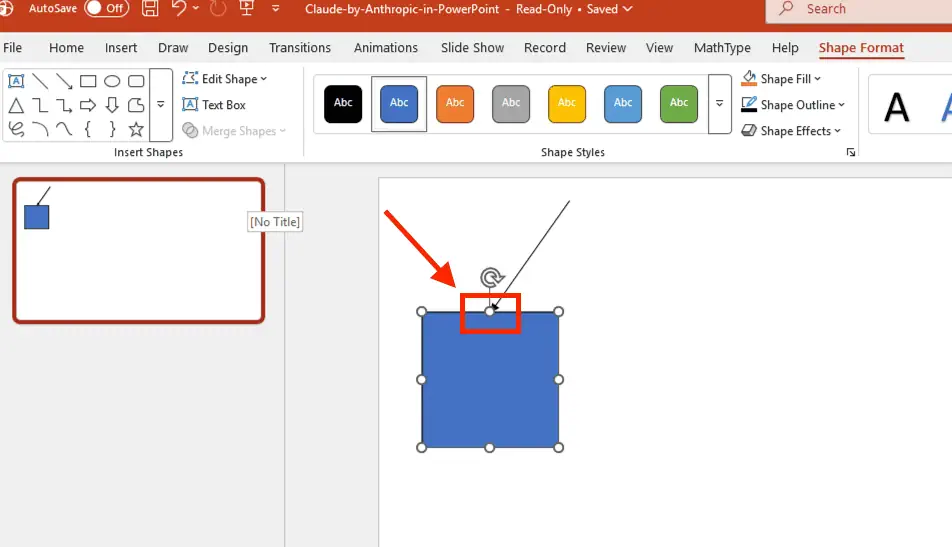This screenshot has height=547, width=952.
Task: Expand the Insert Shapes gallery
Action: [x=160, y=105]
